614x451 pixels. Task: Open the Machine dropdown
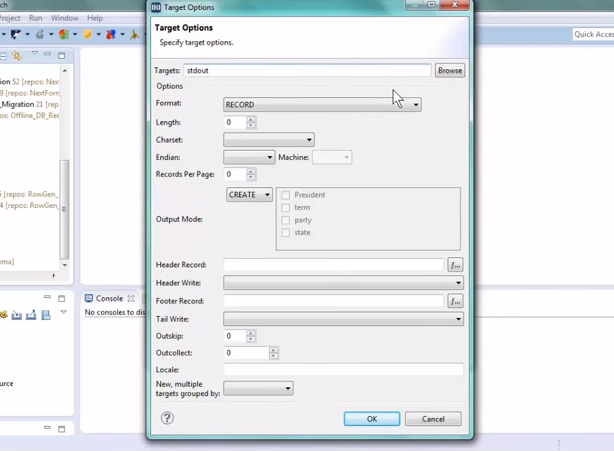coord(332,157)
